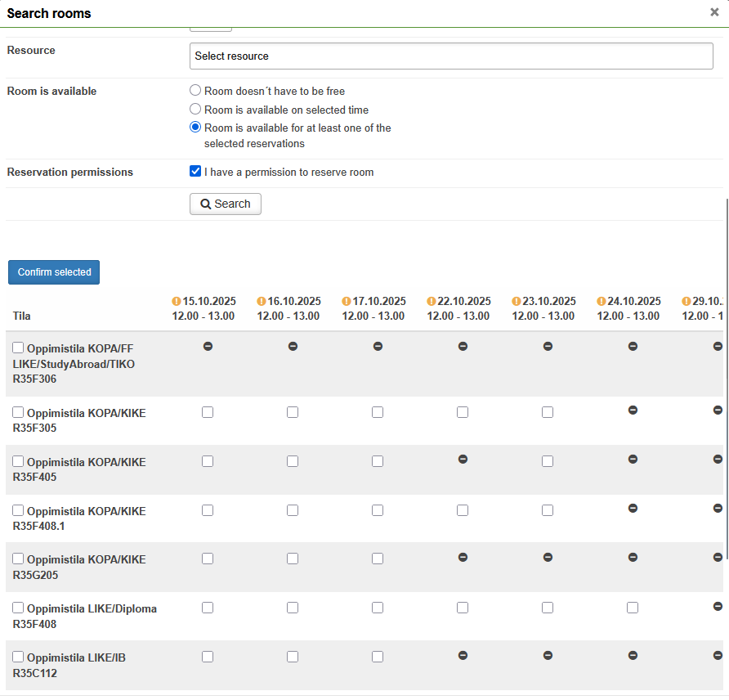729x700 pixels.
Task: Check the Oppimistila LIKE/Diploma R35F408 room checkbox
Action: click(x=18, y=608)
